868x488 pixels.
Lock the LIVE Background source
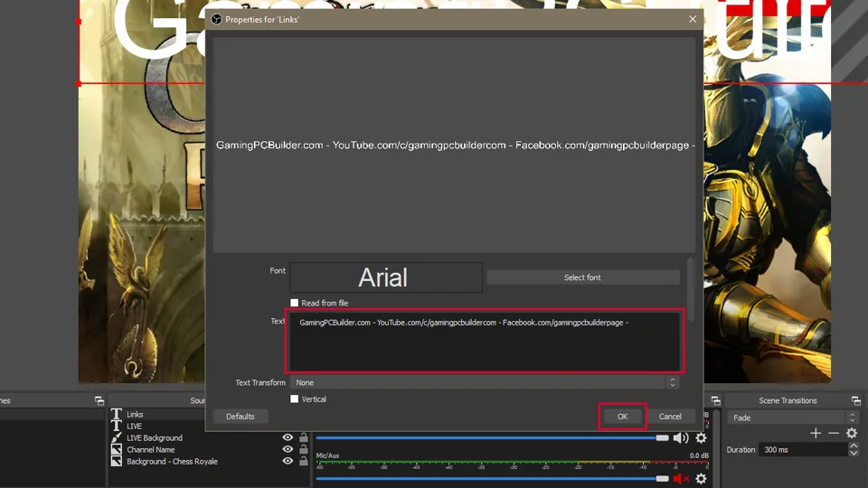point(304,437)
